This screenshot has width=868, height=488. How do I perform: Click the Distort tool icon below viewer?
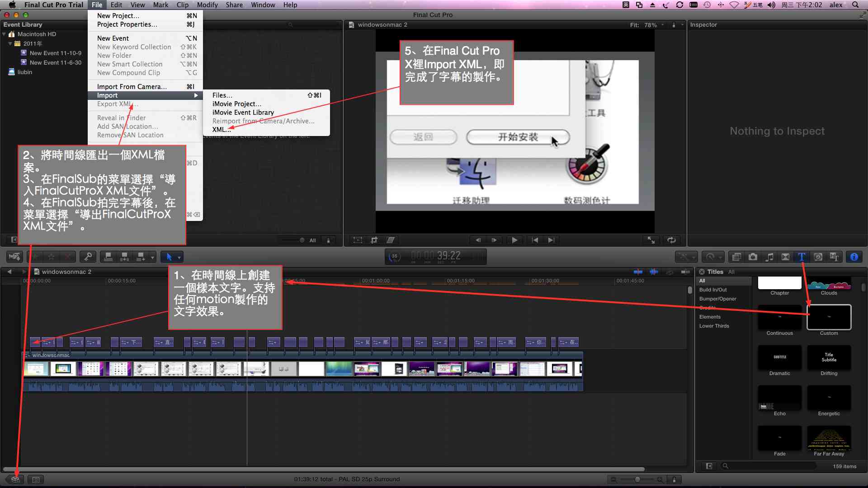coord(391,240)
